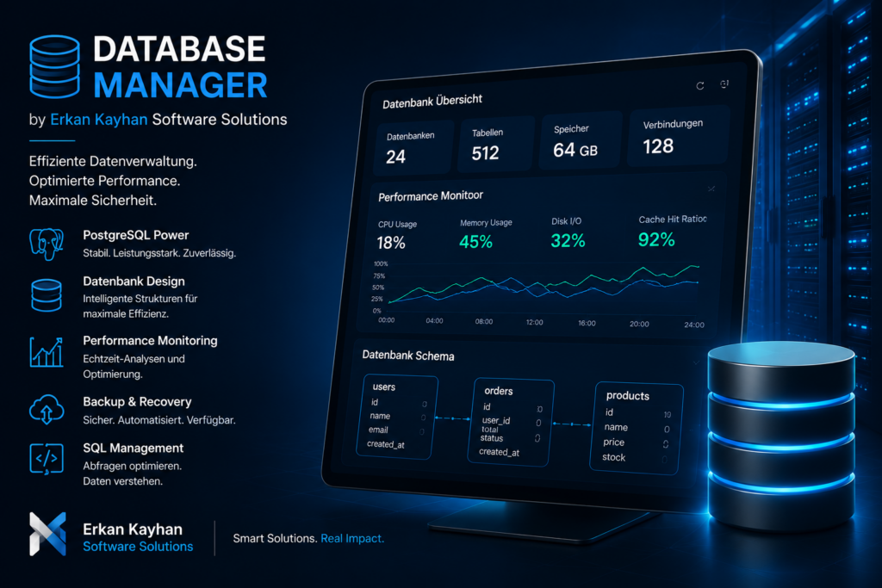Click the CPU Usage 18% value
The image size is (882, 588).
pyautogui.click(x=391, y=243)
